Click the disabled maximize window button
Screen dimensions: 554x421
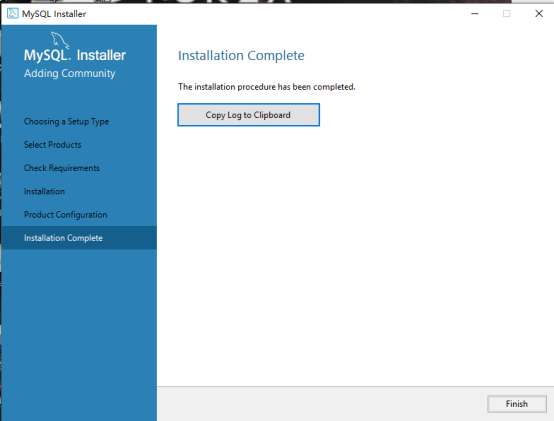coord(506,13)
